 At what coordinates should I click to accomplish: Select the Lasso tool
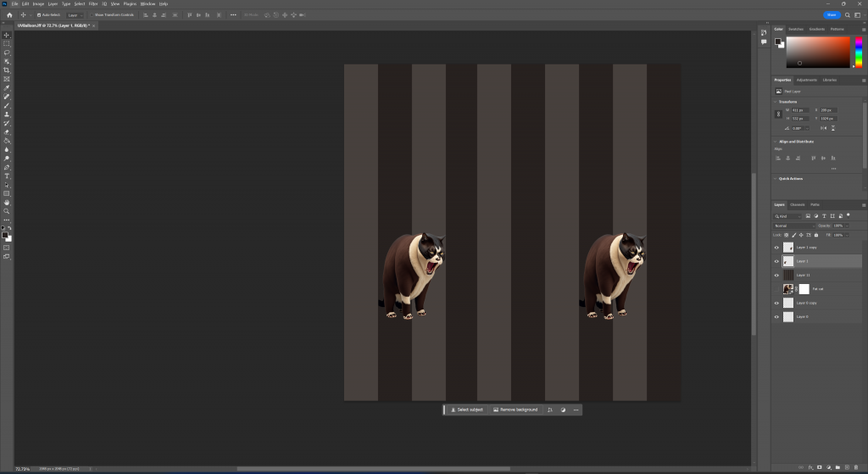7,53
